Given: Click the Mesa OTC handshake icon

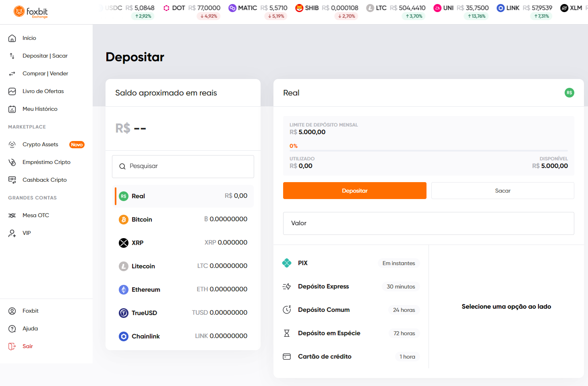Looking at the screenshot, I should click(x=12, y=216).
